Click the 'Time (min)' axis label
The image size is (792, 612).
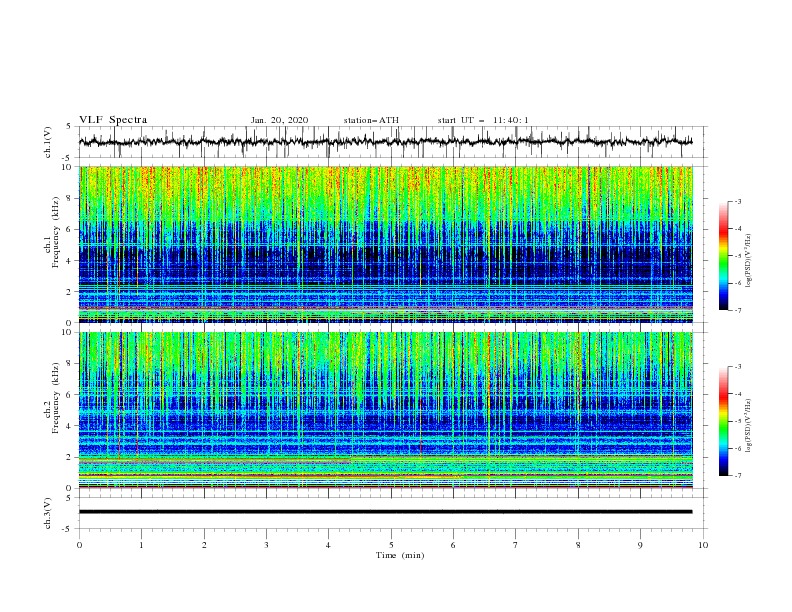click(400, 555)
